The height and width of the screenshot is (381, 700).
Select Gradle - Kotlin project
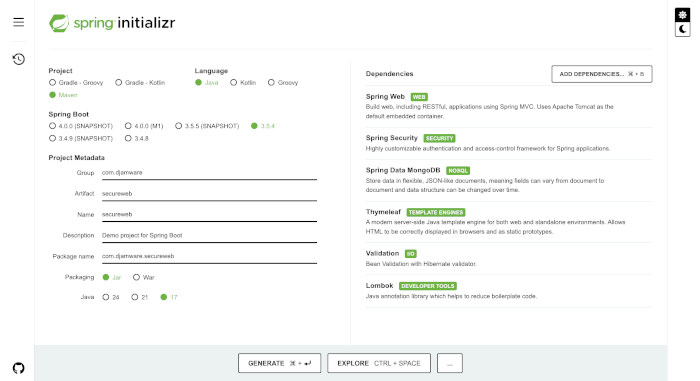click(x=140, y=83)
